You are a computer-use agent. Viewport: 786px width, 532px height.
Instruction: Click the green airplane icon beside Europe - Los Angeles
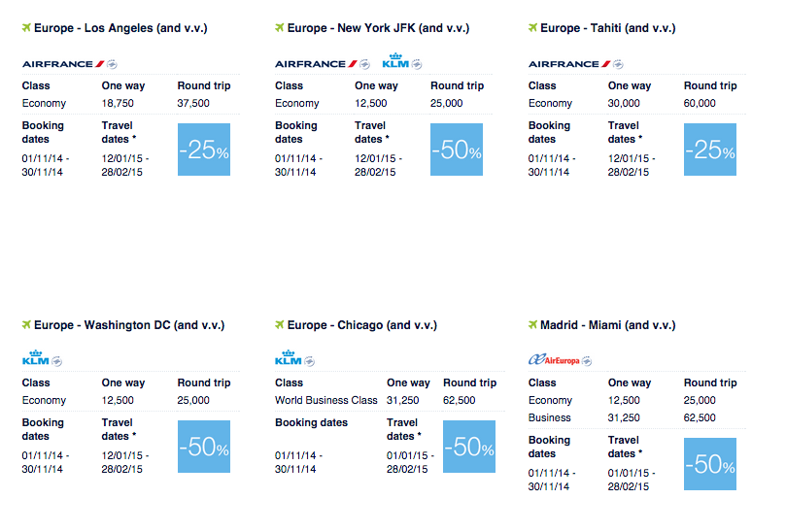pos(26,28)
